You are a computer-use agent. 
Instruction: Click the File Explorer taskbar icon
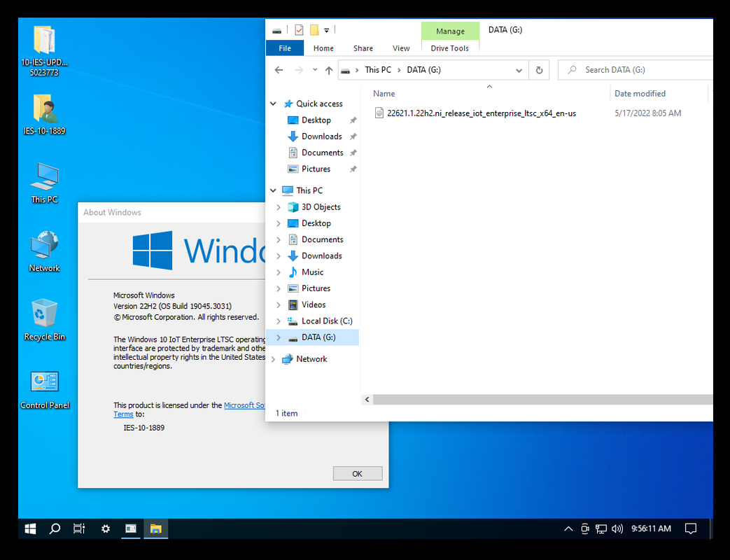click(155, 528)
